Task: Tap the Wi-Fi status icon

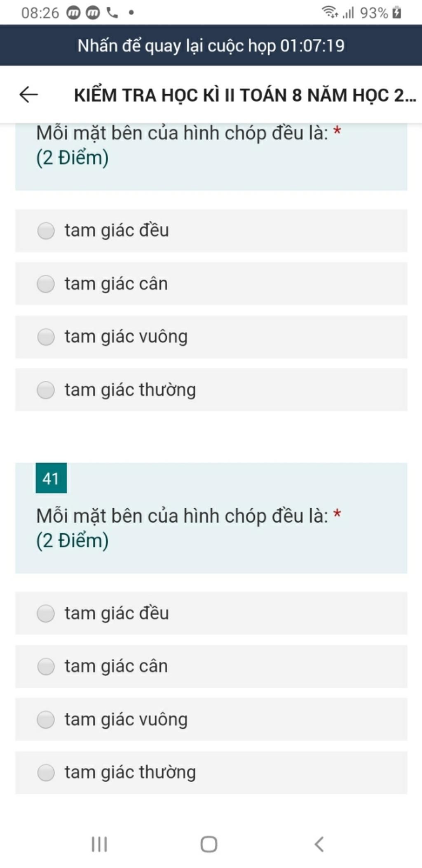Action: coord(330,12)
